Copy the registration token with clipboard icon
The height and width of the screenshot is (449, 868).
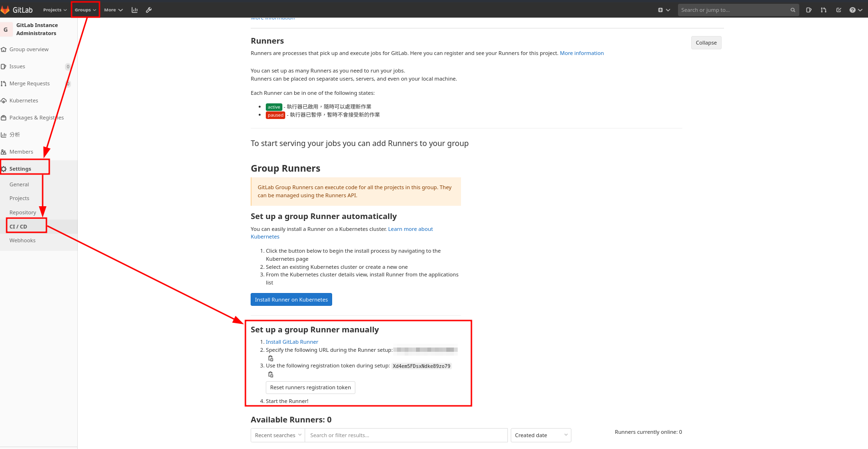(x=271, y=375)
